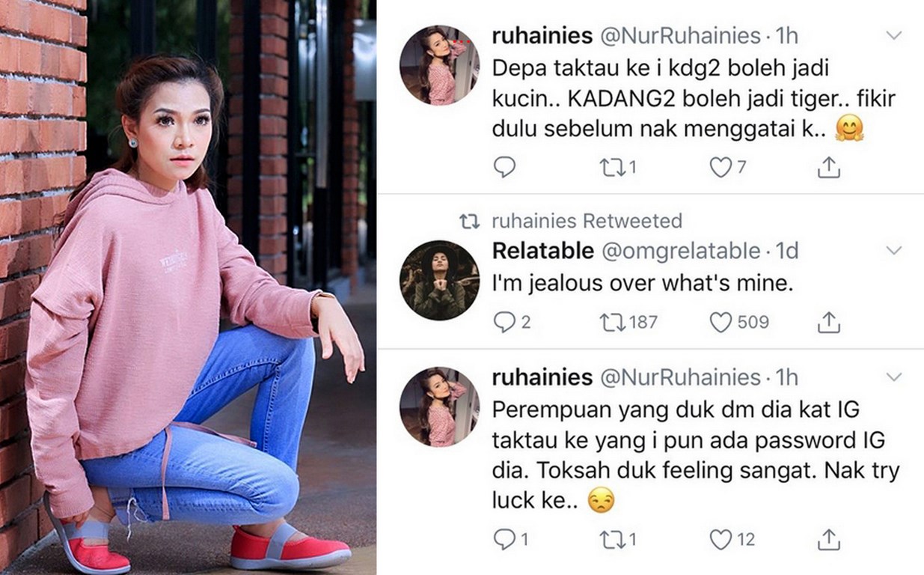Image resolution: width=924 pixels, height=575 pixels.
Task: Open ruhainies avatar on the first tweet
Action: 439,65
